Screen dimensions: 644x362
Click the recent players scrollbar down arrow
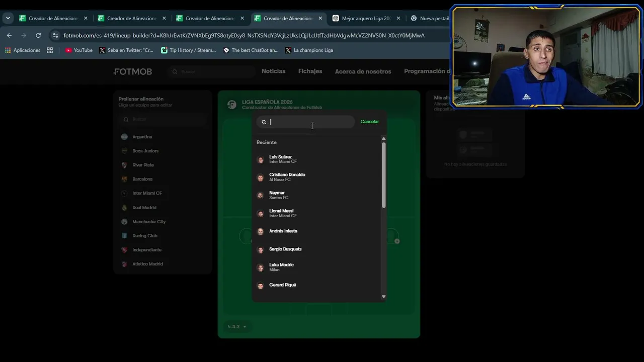coord(384,297)
